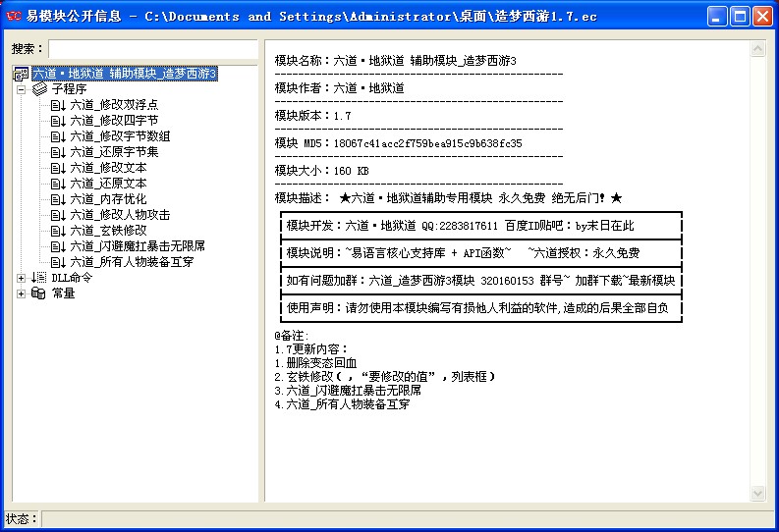Select subroutine 六道_修改文本

click(108, 168)
